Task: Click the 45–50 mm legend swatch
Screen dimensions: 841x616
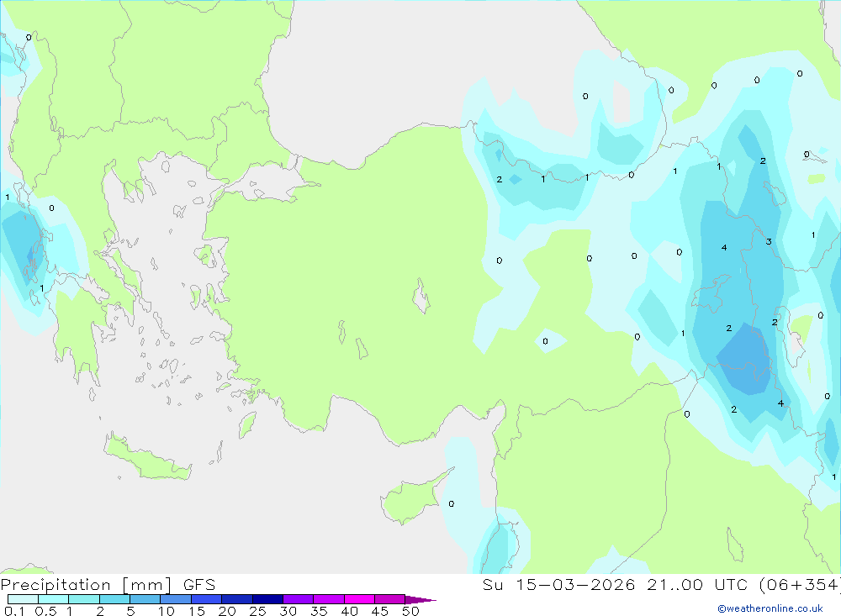Action: click(x=390, y=599)
